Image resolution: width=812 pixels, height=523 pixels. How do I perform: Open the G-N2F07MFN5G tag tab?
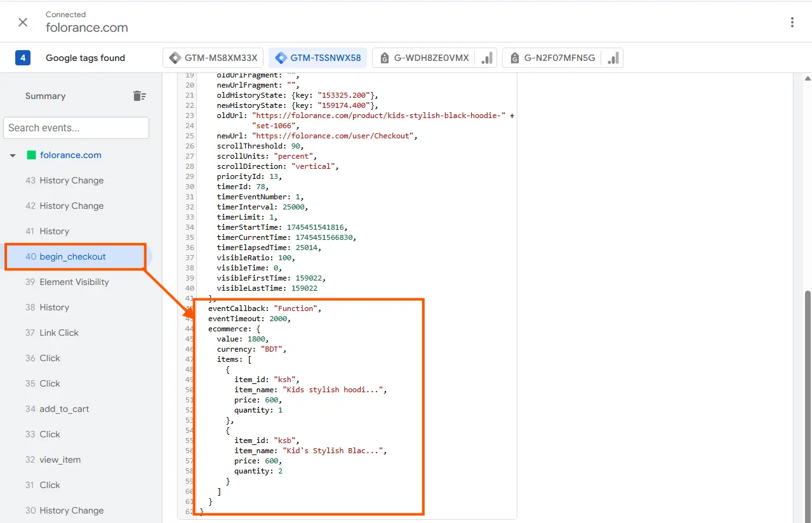tap(552, 58)
